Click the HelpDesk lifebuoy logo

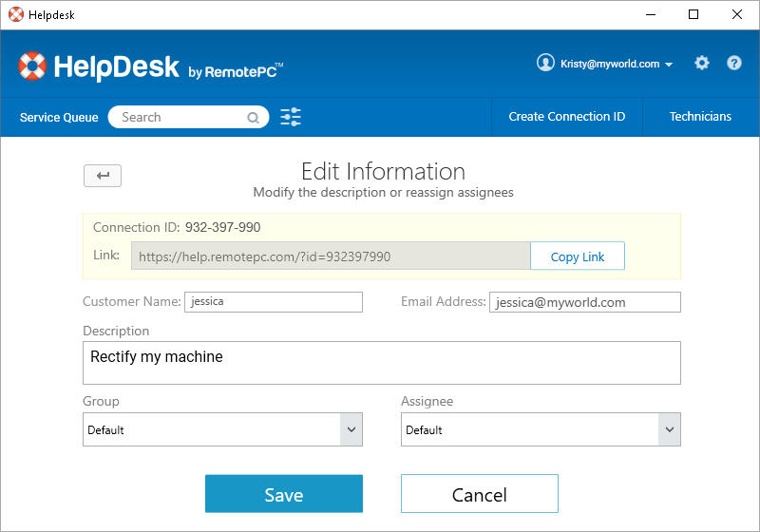tap(32, 66)
